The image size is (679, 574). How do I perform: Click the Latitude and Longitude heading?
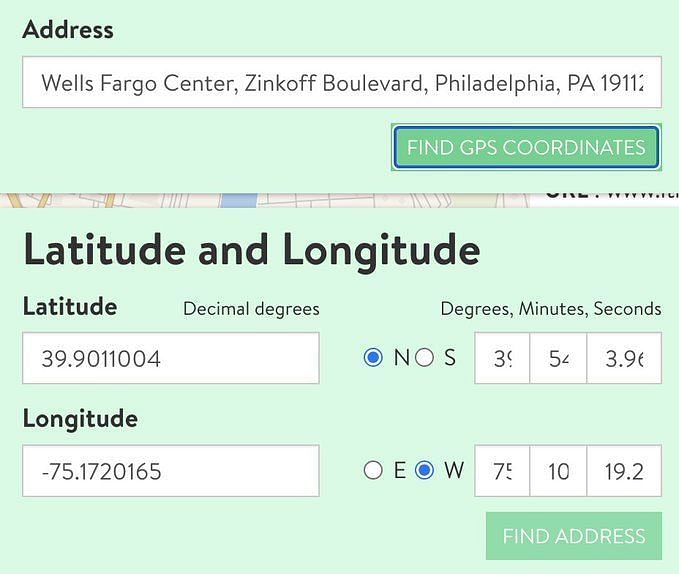point(252,250)
